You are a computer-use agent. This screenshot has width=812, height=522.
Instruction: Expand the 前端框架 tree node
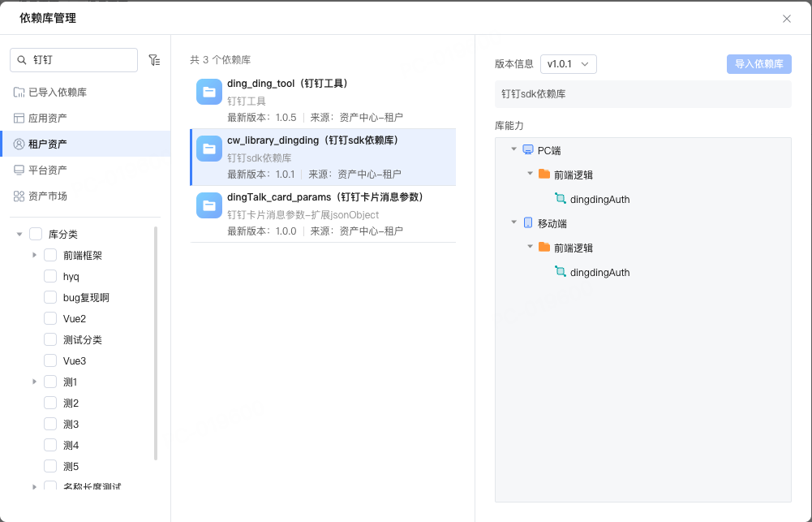(x=34, y=256)
